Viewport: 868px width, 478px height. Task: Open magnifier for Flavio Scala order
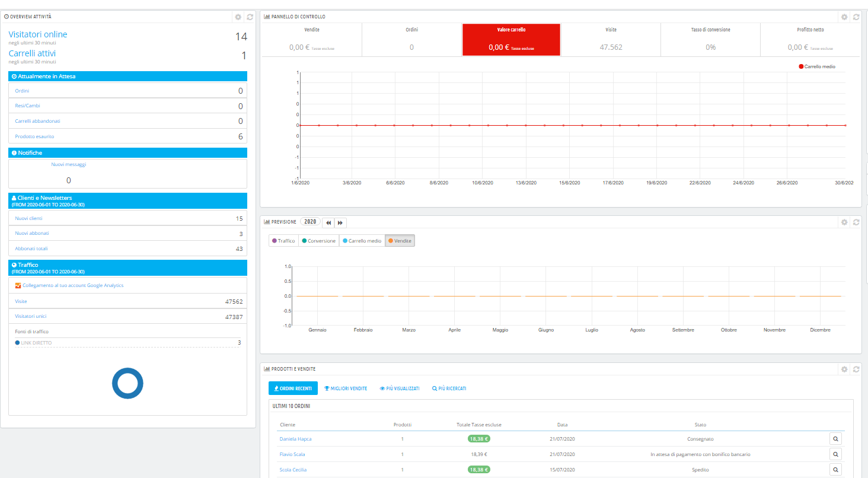[835, 455]
